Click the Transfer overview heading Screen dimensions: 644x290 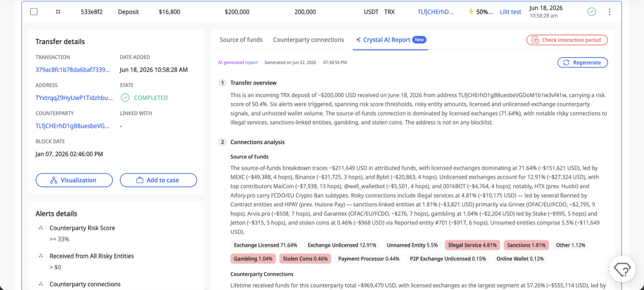tap(253, 83)
